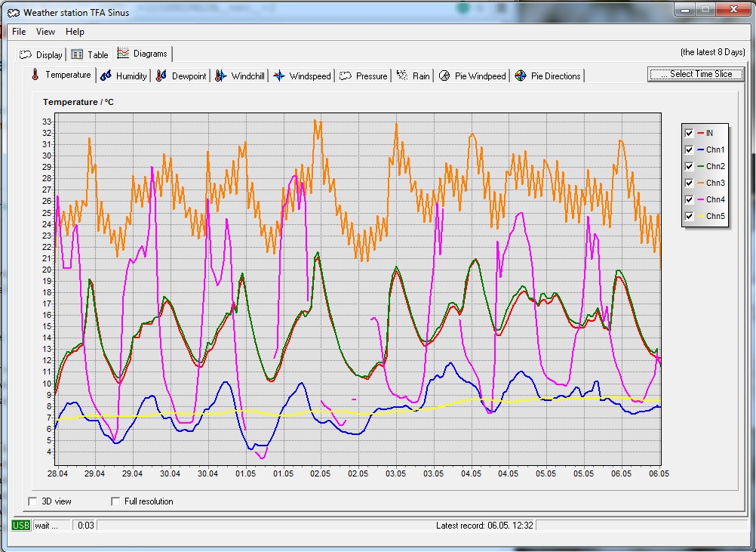Image resolution: width=756 pixels, height=552 pixels.
Task: Enable the 3D view checkbox
Action: click(x=32, y=501)
